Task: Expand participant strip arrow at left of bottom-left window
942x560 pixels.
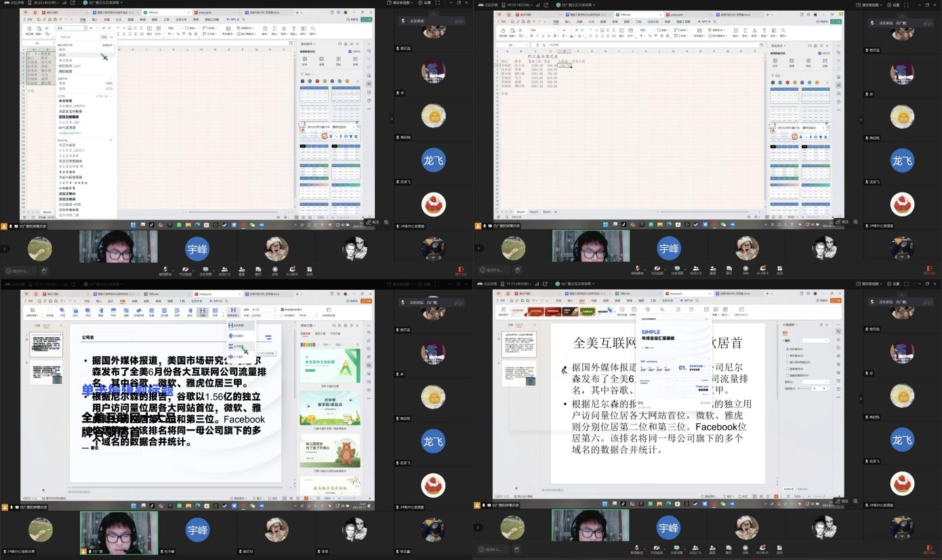Action: pos(5,528)
